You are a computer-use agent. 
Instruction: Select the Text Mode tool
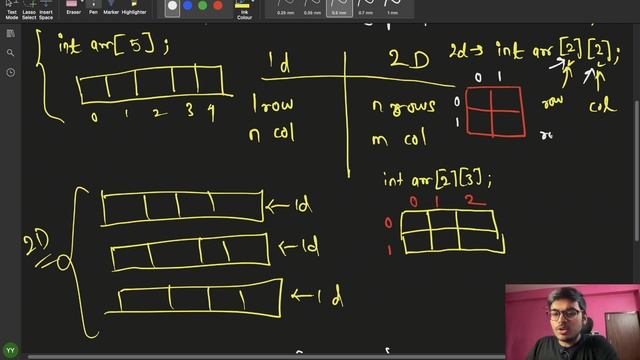tap(11, 10)
